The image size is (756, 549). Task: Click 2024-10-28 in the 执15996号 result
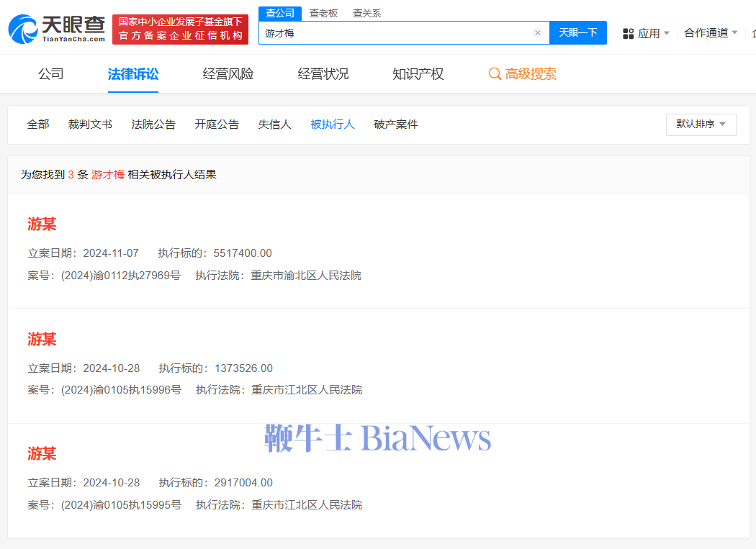(112, 368)
